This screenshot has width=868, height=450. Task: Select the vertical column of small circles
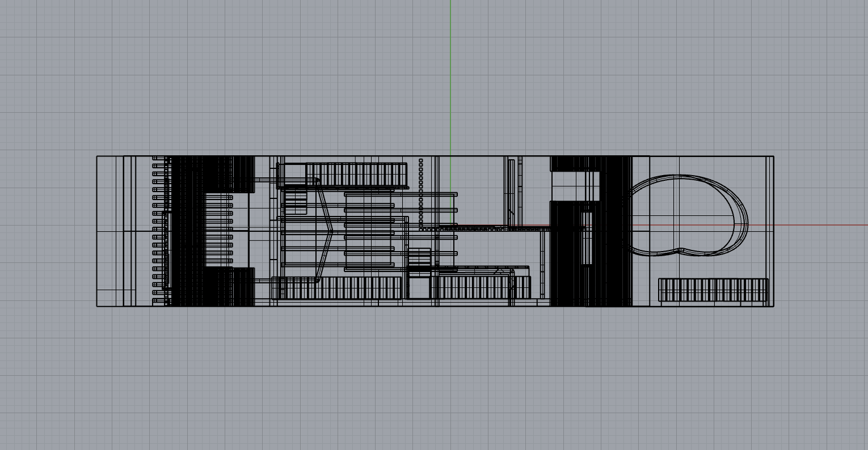pos(421,194)
